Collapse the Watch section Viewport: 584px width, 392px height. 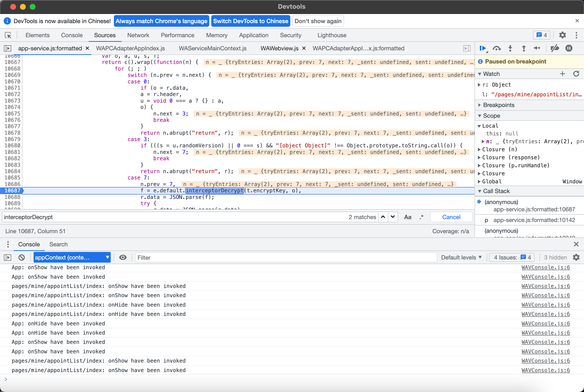(479, 74)
